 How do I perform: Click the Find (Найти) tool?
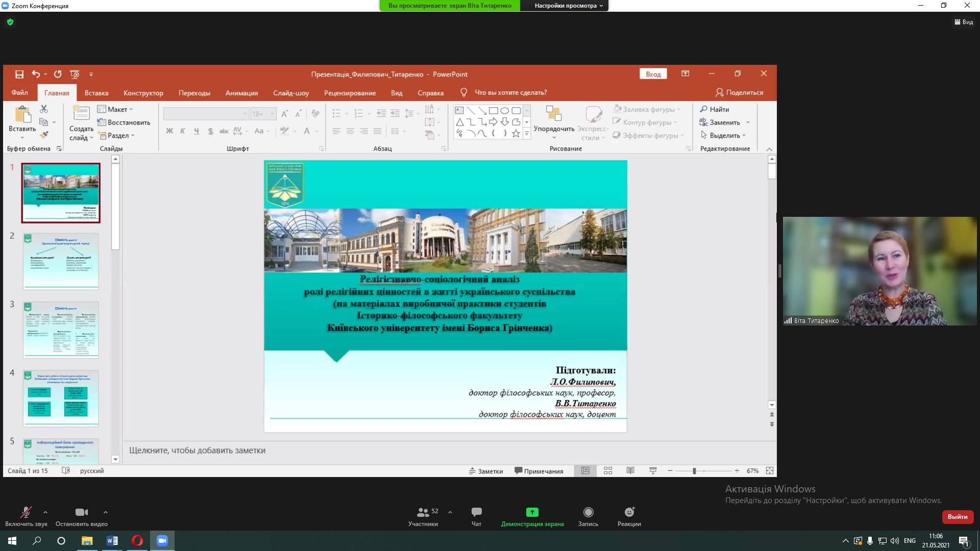(715, 109)
